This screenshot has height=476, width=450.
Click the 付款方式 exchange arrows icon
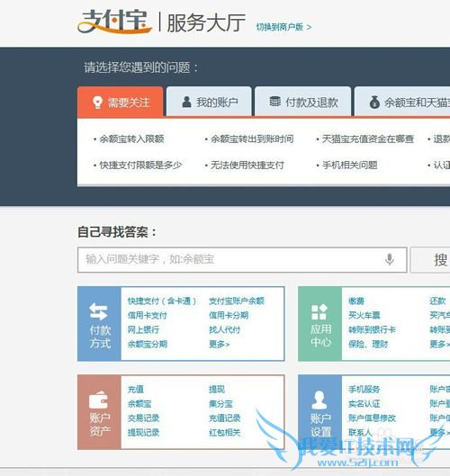(x=99, y=311)
